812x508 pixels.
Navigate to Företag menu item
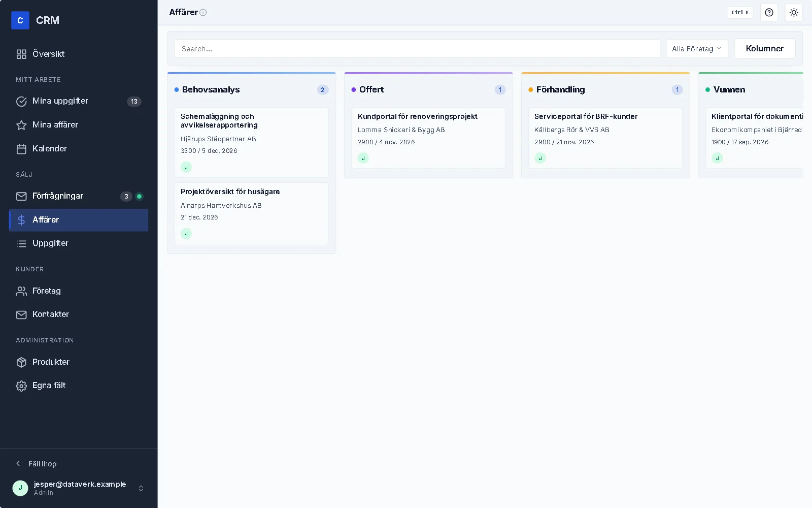(x=79, y=291)
